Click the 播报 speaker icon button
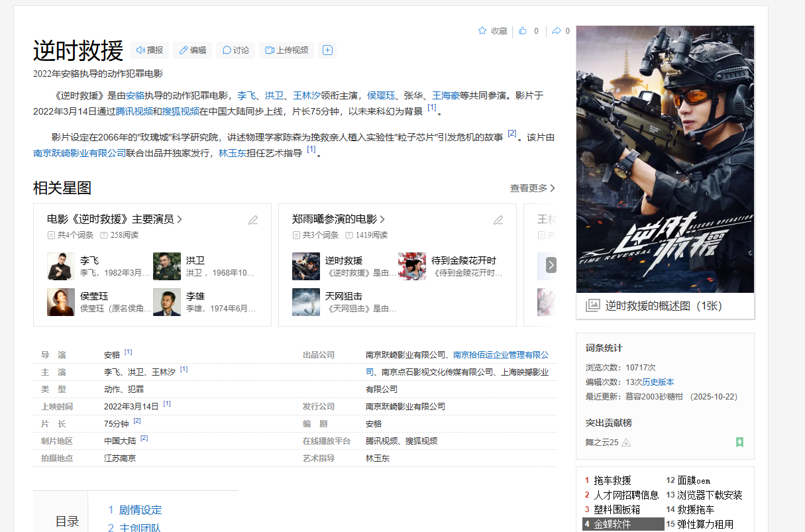 [x=150, y=50]
